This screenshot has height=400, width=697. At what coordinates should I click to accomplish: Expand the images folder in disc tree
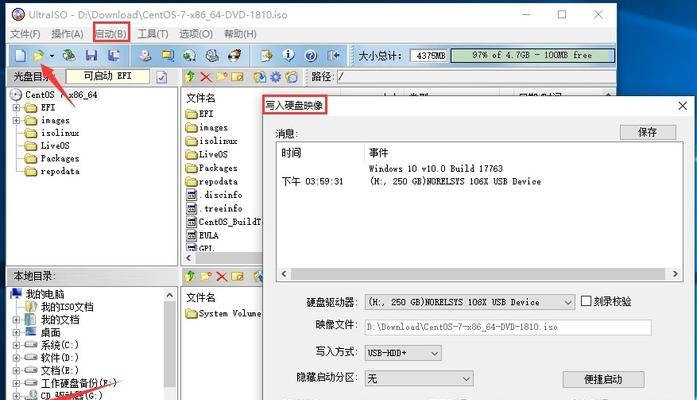click(x=16, y=120)
